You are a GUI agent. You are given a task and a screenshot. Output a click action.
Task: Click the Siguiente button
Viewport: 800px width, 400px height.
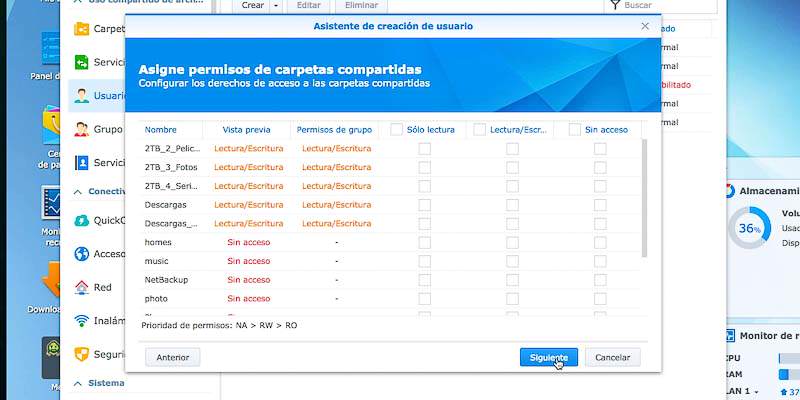pos(548,357)
